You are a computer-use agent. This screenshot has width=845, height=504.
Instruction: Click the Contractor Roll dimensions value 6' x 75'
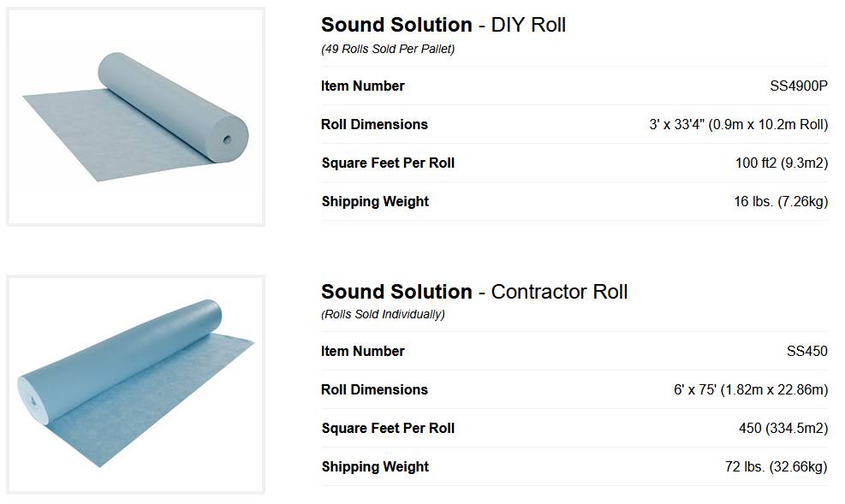coord(750,389)
